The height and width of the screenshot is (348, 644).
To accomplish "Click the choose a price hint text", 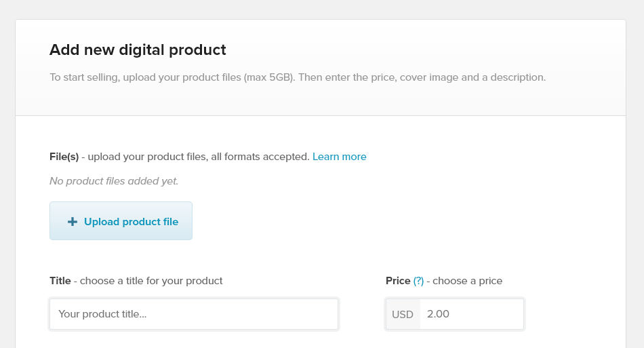I will [x=468, y=281].
